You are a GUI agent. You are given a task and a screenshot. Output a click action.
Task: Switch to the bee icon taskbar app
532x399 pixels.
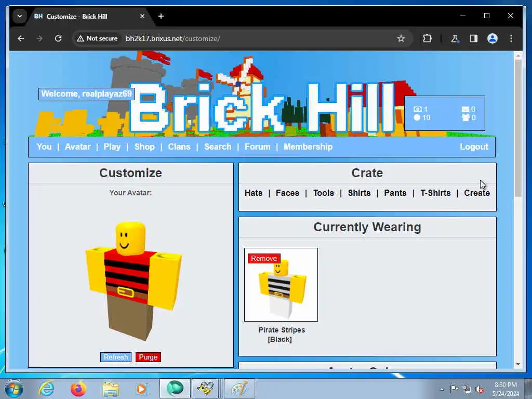(x=206, y=389)
